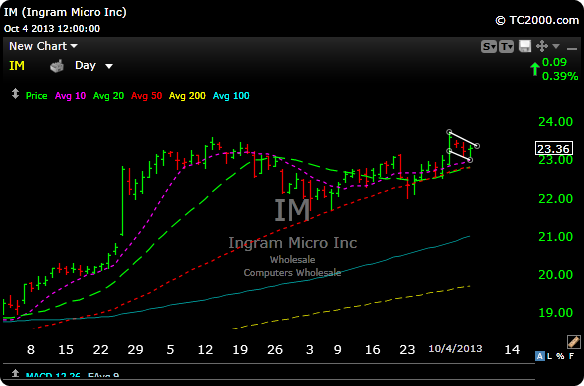Click the 29 date label on time axis
Viewport: 584px width, 386px height.
(x=135, y=349)
